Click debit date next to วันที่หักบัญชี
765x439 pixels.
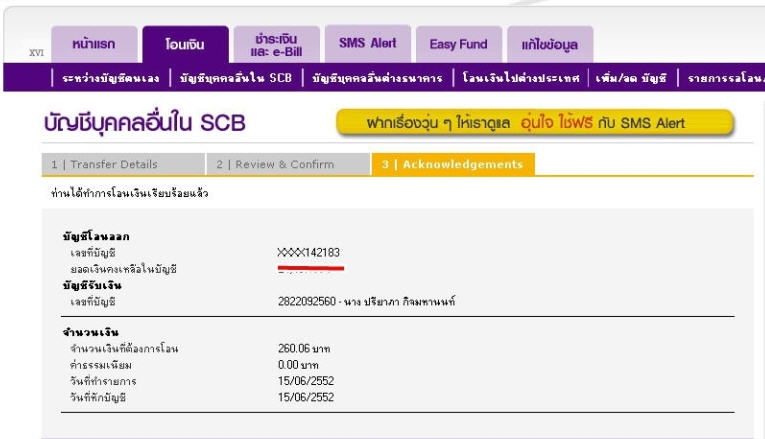(306, 397)
